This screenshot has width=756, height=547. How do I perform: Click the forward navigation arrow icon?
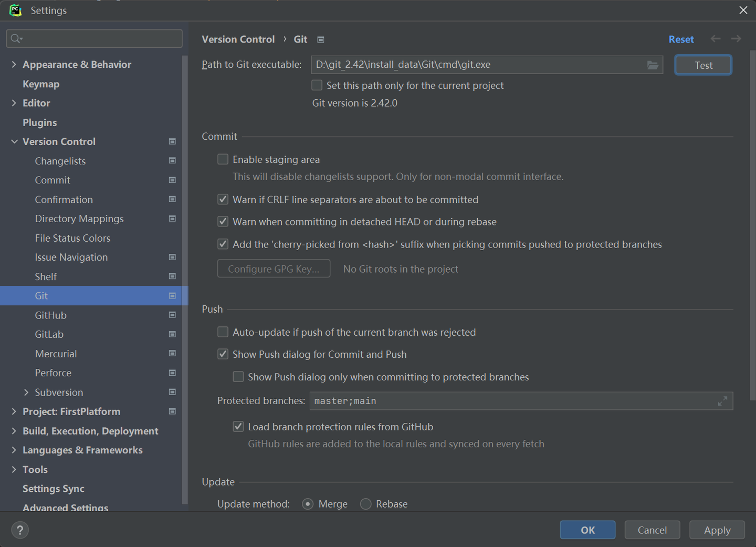(x=736, y=39)
